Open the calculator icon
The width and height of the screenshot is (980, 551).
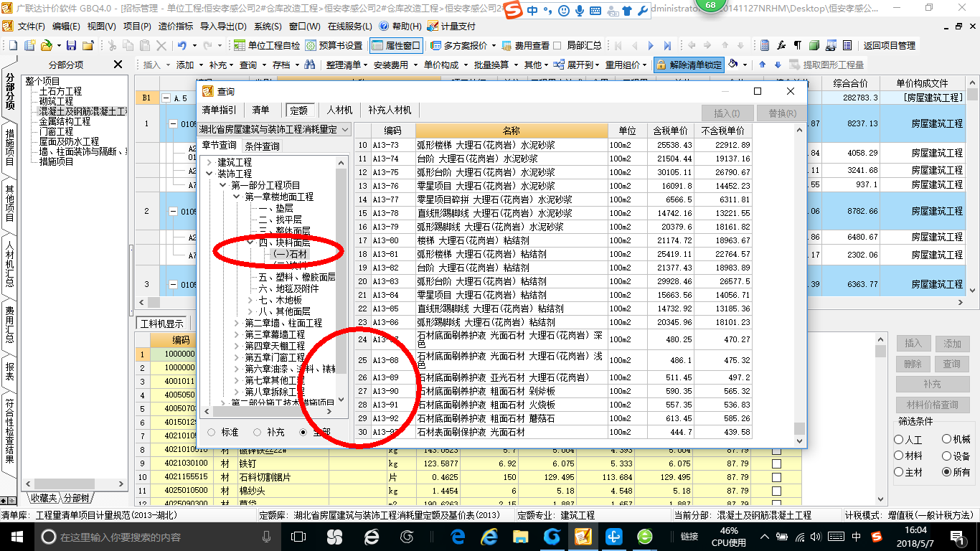tap(765, 45)
